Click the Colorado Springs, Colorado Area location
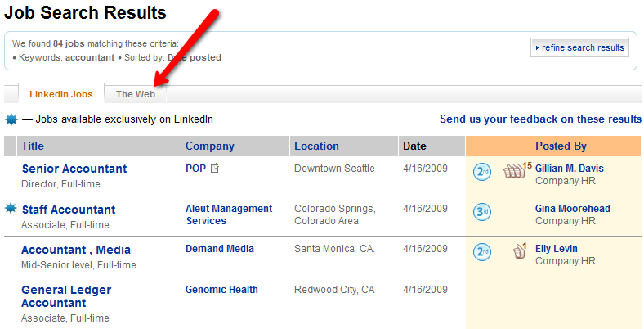 coord(335,214)
